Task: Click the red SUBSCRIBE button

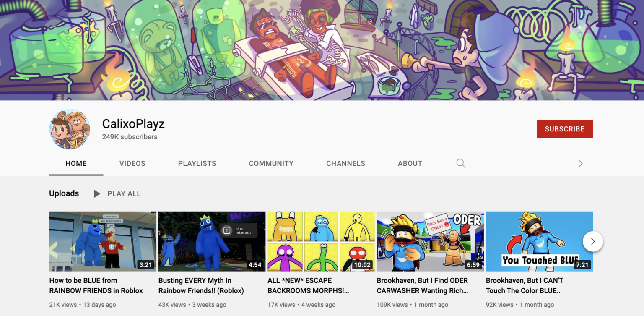Action: [x=564, y=129]
